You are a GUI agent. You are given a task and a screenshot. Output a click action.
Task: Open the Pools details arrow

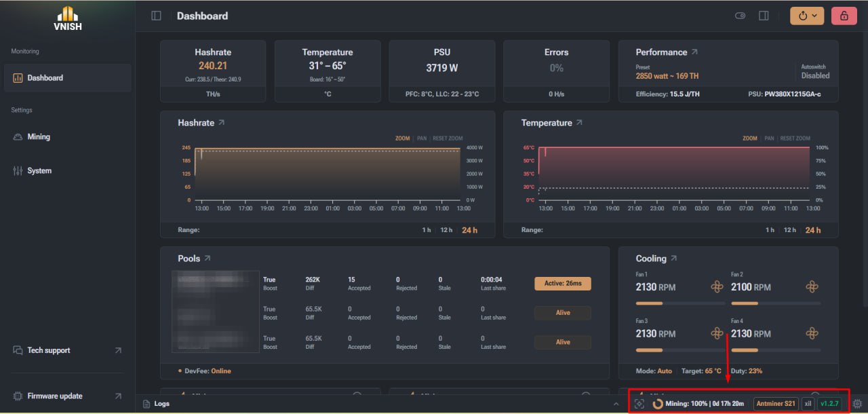[208, 259]
